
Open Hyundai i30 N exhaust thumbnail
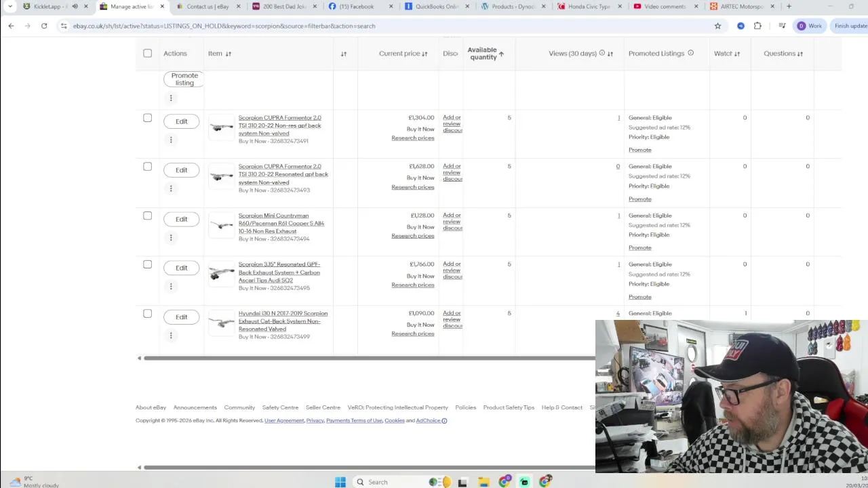coord(221,324)
